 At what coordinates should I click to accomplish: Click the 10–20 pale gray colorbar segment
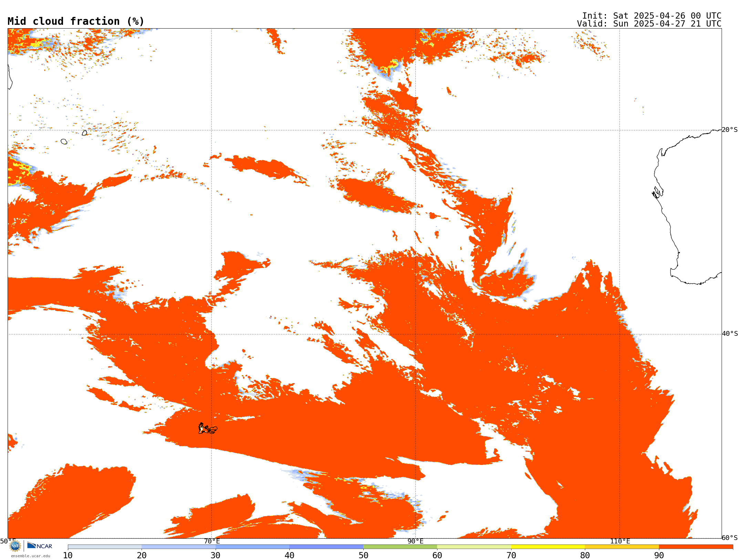[x=105, y=547]
